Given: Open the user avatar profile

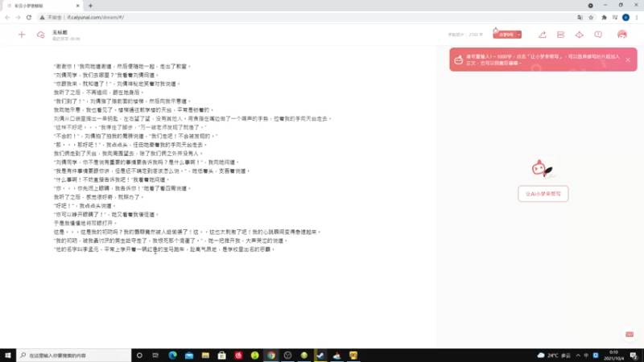Looking at the screenshot, I should tap(621, 35).
